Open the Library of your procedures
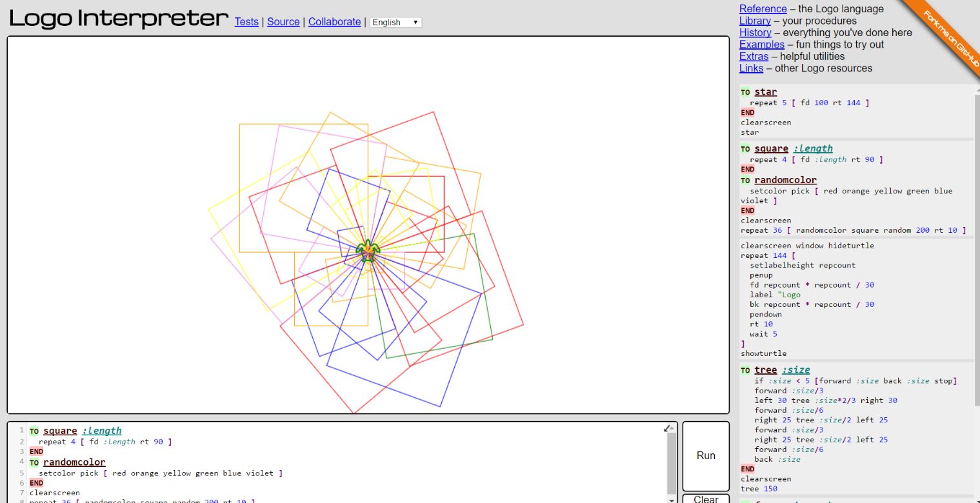The image size is (980, 503). (x=755, y=21)
